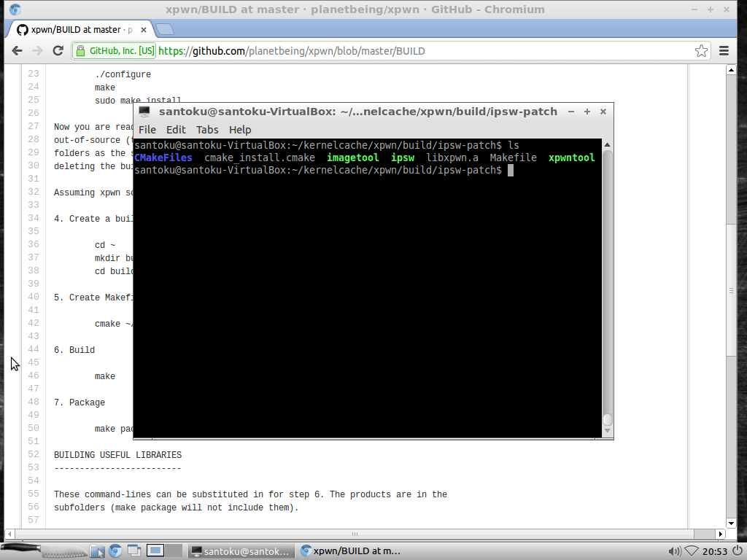Screen dimensions: 747x560
Task: Open a new browser tab
Action: click(165, 29)
